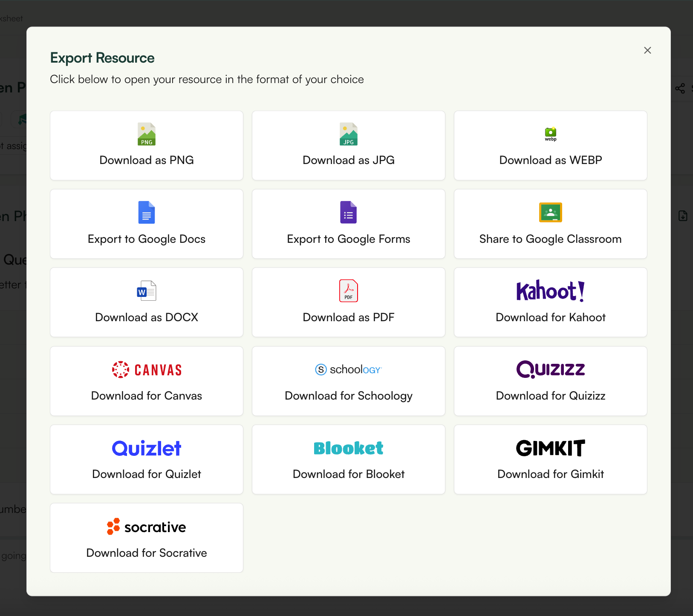Image resolution: width=693 pixels, height=616 pixels.
Task: Download as WEBP format
Action: click(550, 145)
